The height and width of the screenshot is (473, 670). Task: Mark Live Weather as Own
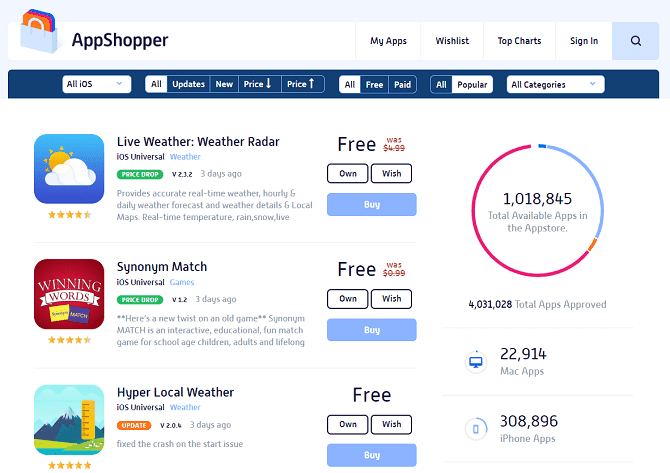coord(348,173)
